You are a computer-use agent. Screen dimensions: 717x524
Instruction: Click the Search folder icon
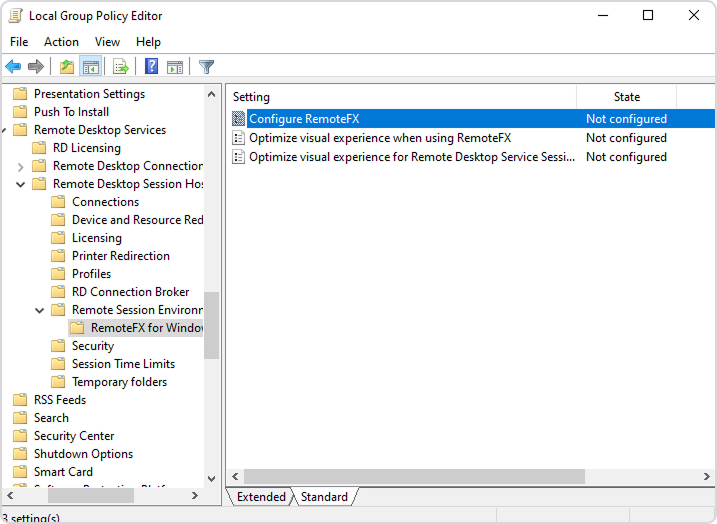20,418
